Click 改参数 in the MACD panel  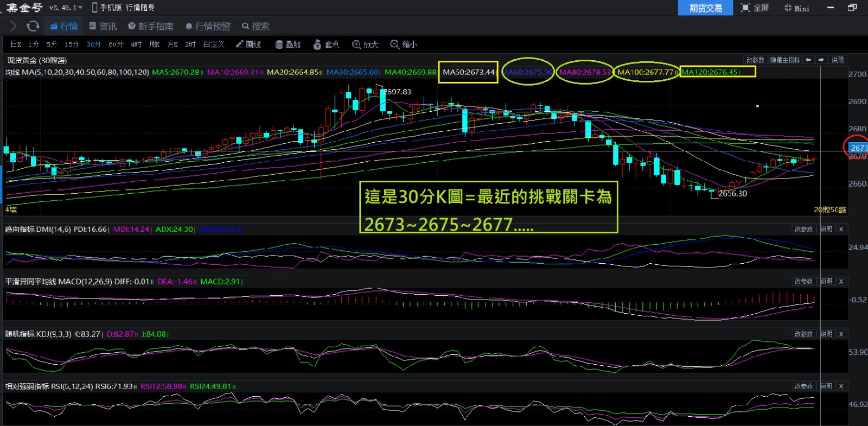[x=803, y=282]
